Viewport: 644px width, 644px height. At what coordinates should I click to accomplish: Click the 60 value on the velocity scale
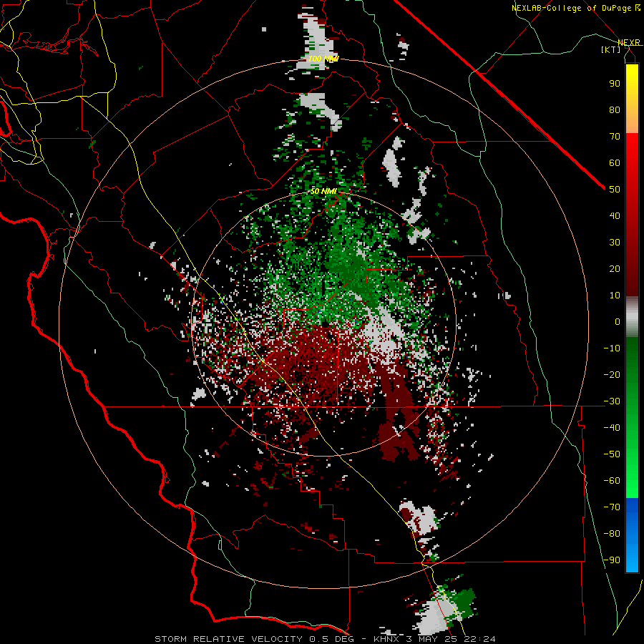coord(615,162)
